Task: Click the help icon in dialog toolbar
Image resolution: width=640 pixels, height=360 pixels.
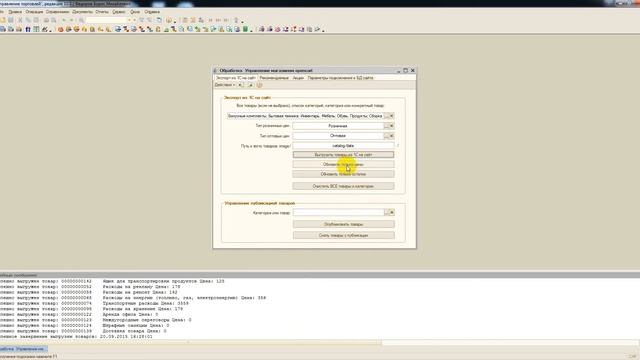Action: [x=259, y=85]
